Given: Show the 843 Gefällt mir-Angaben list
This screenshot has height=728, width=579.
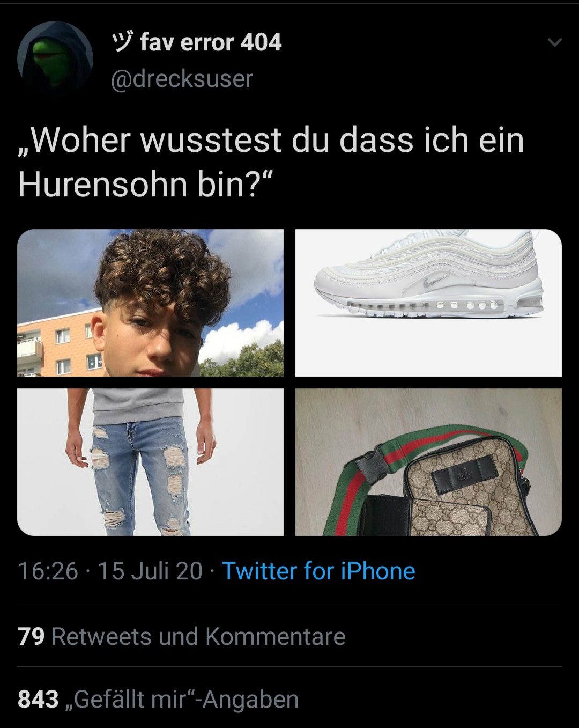Looking at the screenshot, I should click(x=158, y=700).
